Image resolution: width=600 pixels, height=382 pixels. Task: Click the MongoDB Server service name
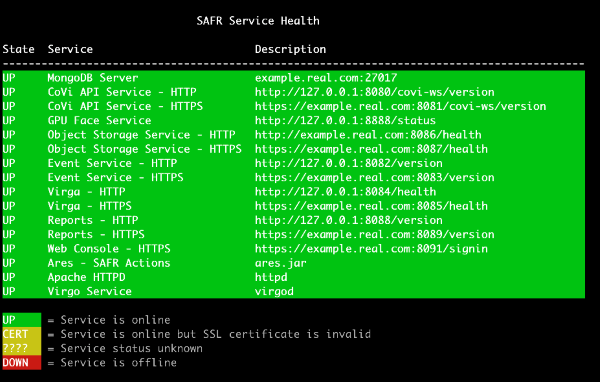click(93, 78)
